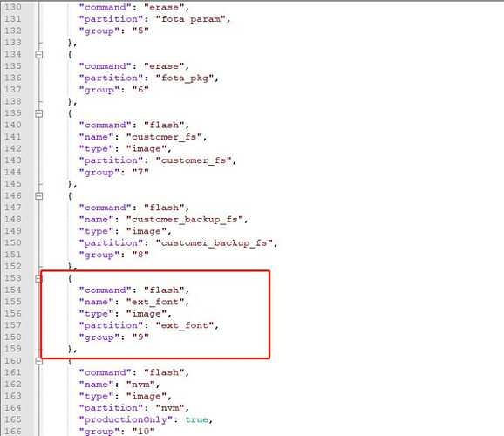This screenshot has width=504, height=436.
Task: Click the true value of productionOnly
Action: point(196,419)
